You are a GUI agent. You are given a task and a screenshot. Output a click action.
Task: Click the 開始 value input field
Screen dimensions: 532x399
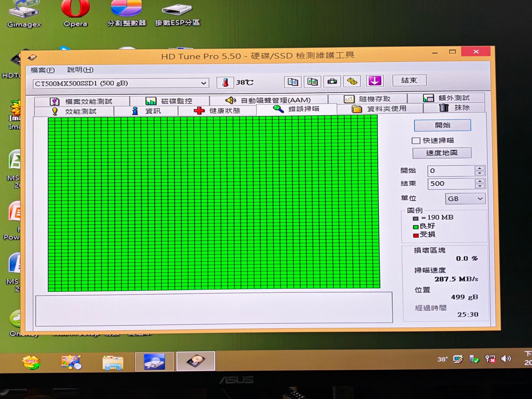tap(451, 171)
